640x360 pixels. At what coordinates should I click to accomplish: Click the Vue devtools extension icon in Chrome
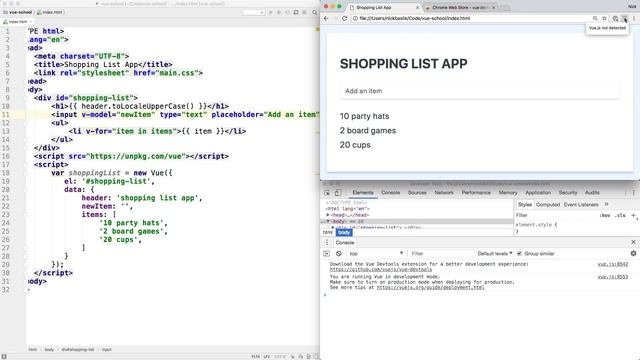624,18
